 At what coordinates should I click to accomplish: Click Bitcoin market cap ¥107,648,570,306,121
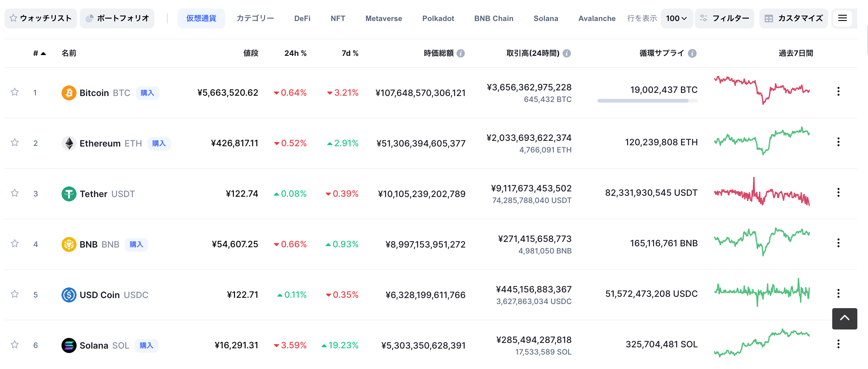(420, 93)
